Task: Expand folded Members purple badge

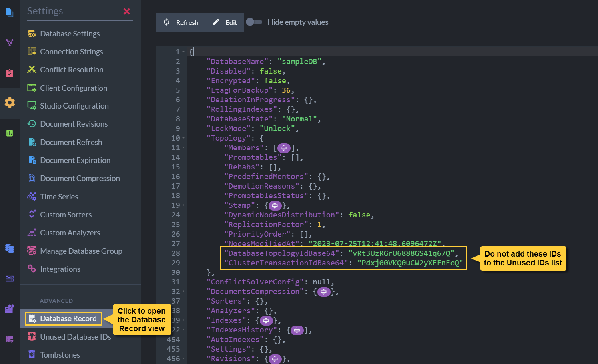Action: [x=284, y=148]
